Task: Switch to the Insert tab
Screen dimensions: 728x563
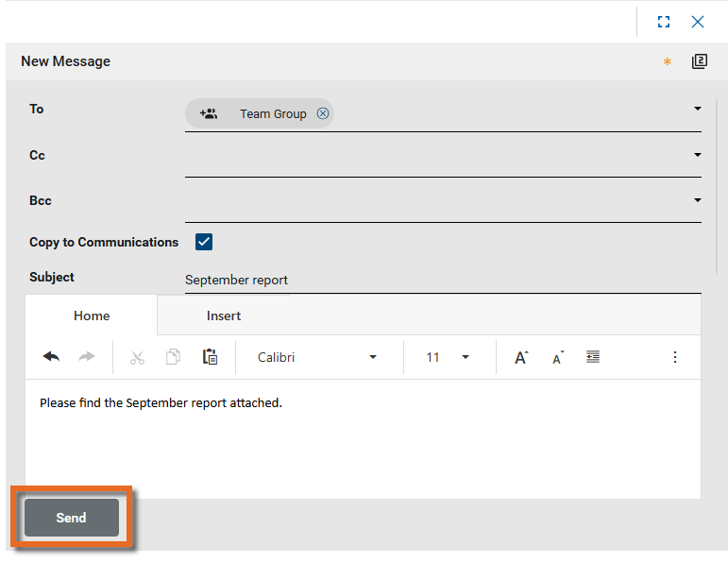Action: [224, 316]
